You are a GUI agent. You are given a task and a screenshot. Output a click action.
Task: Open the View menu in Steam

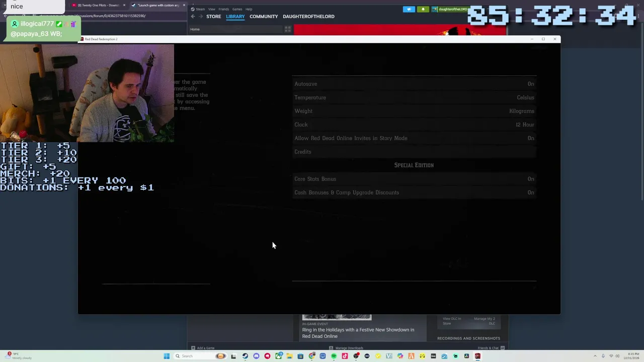(x=212, y=9)
